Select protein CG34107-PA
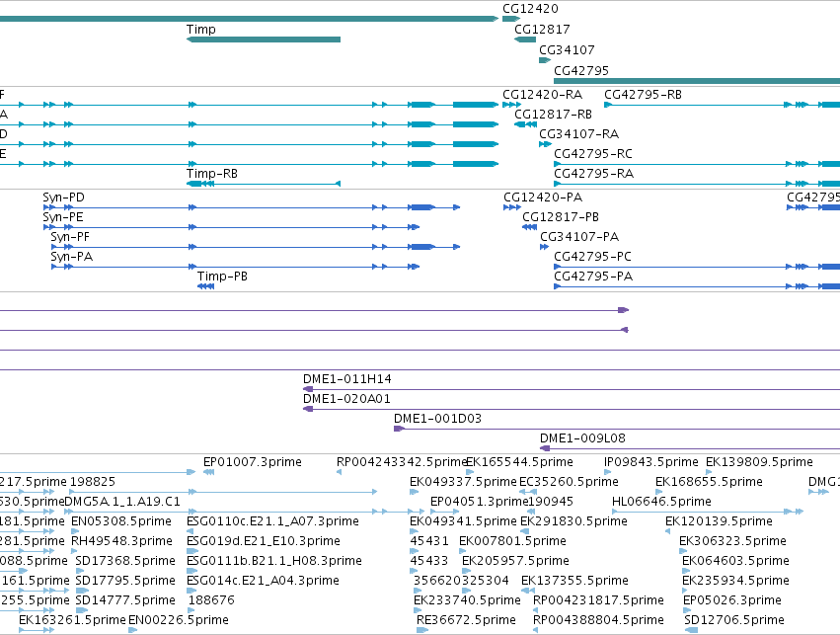840x635 pixels. tap(544, 247)
